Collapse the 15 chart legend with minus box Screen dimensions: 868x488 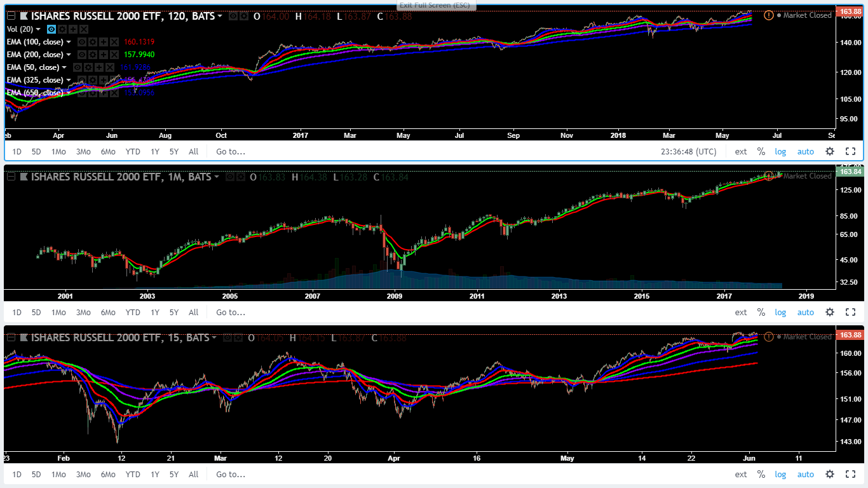[11, 337]
